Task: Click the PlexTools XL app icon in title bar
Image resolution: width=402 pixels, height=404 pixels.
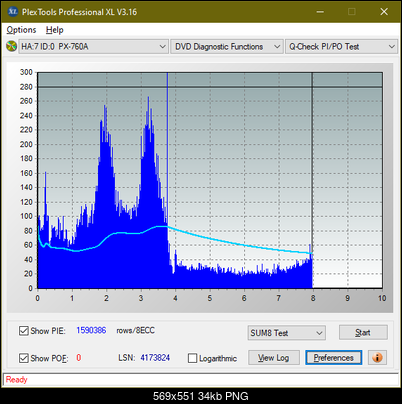Action: coord(12,12)
